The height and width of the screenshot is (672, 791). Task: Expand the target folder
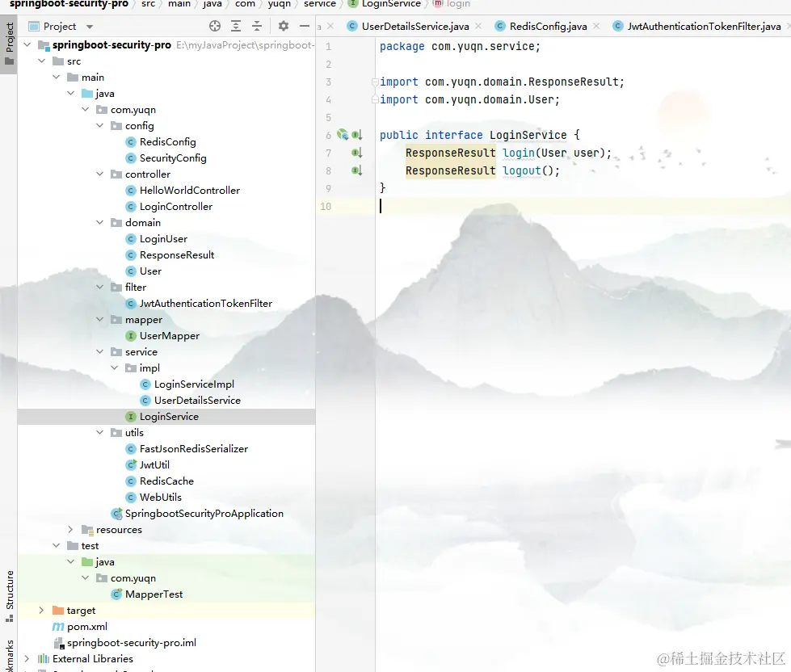pos(42,610)
